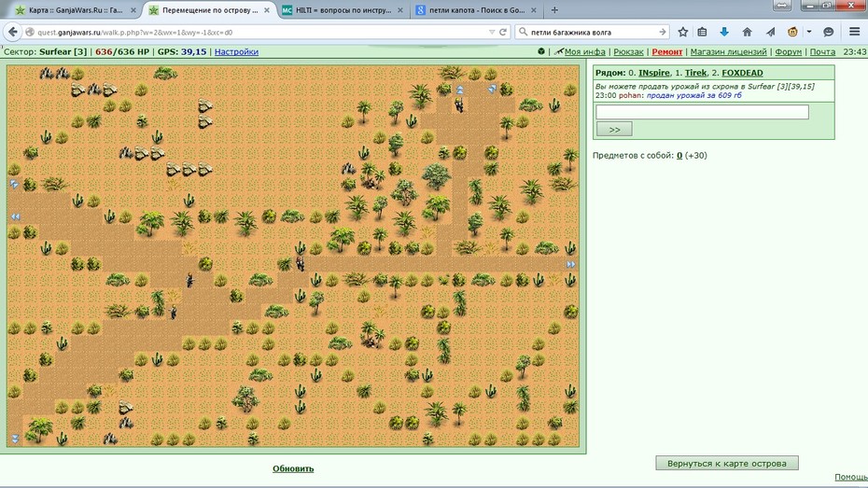Click the Обновить refresh link below the map
868x488 pixels.
(x=293, y=468)
